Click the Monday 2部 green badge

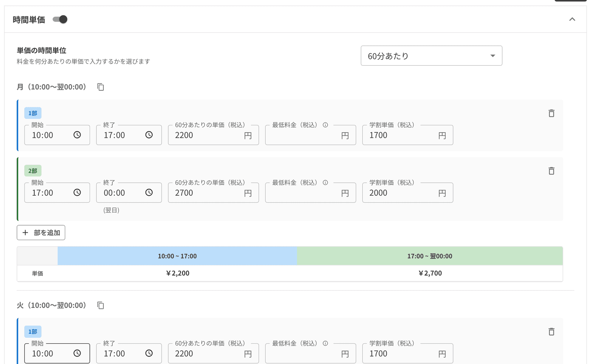click(33, 171)
